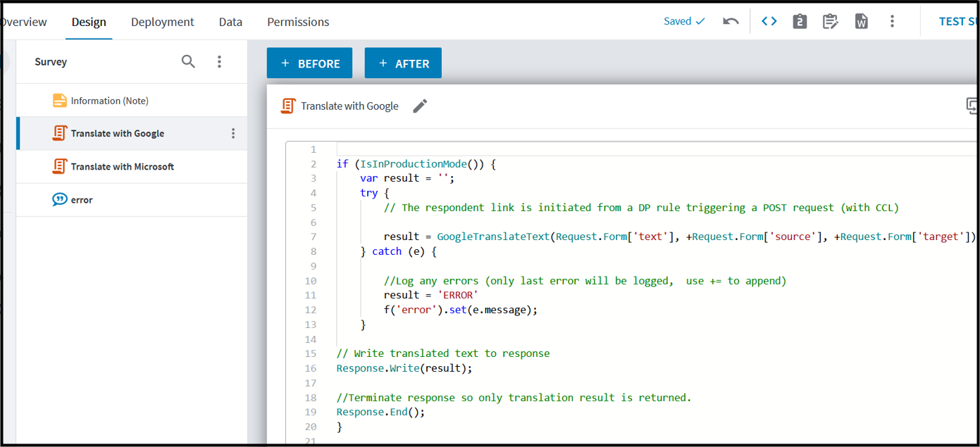Click the Survey panel heading
Screen dimensions: 980x447
[51, 62]
